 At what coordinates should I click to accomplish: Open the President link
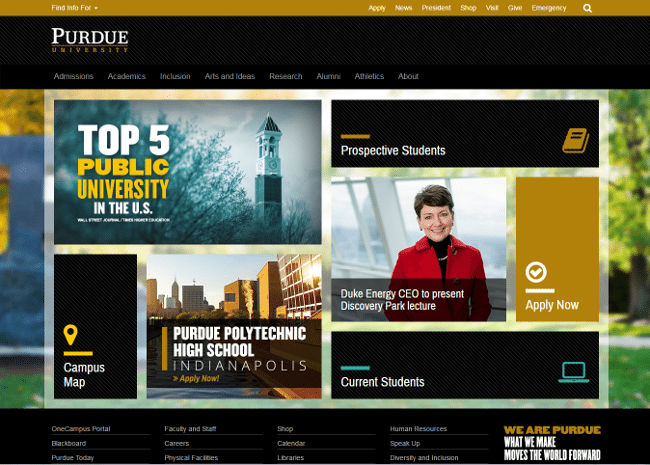tap(436, 8)
